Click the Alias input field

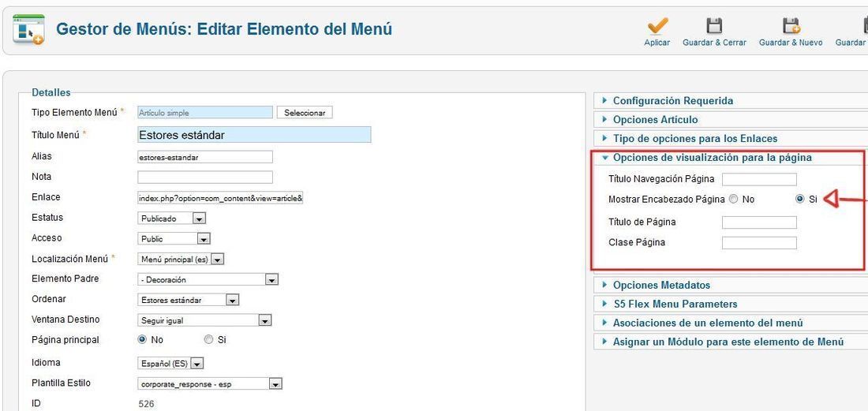coord(205,157)
